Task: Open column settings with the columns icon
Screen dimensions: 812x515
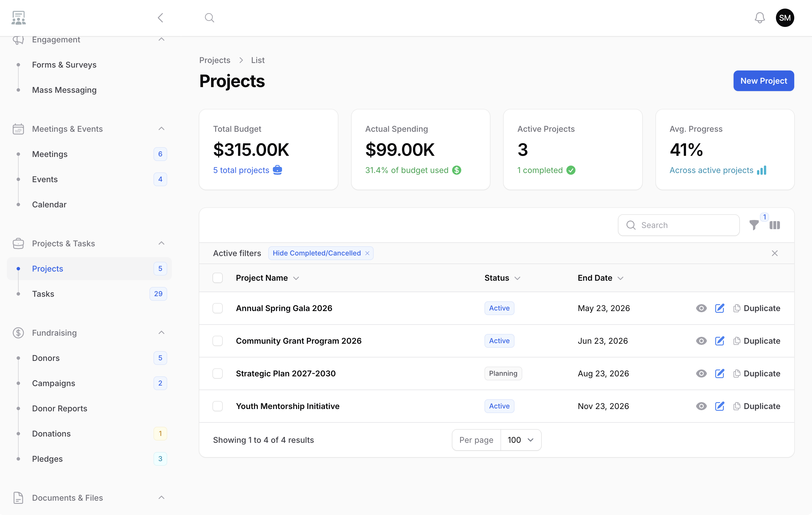Action: pos(775,225)
